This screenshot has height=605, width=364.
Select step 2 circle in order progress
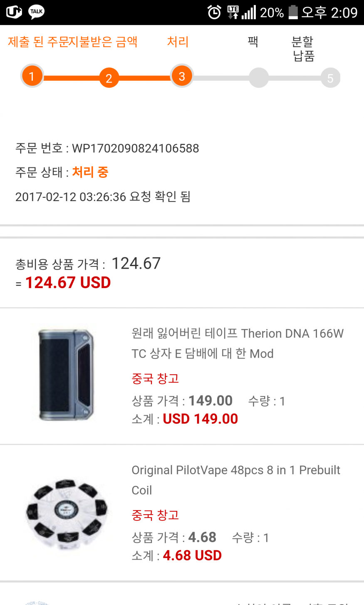point(109,78)
